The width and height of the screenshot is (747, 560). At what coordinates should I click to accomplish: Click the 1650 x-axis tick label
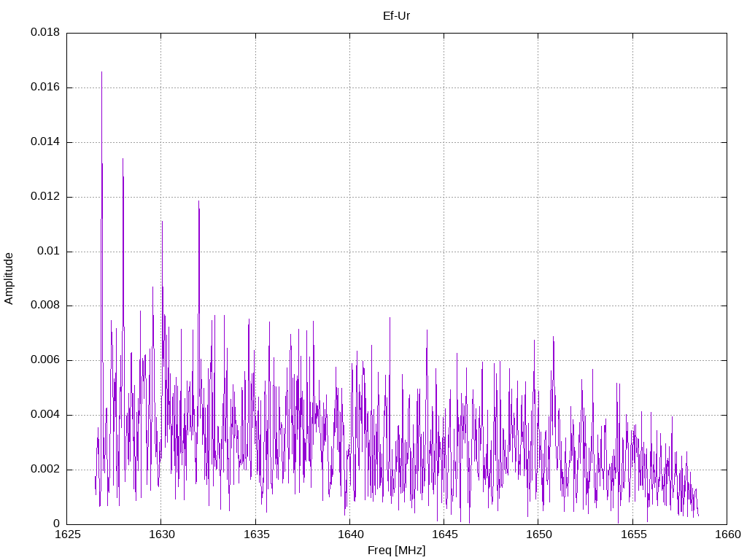pos(539,534)
